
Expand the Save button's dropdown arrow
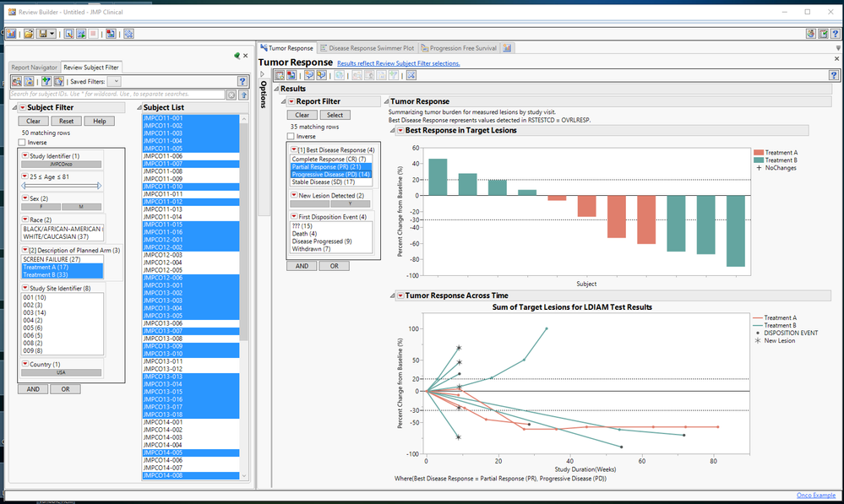(x=52, y=33)
